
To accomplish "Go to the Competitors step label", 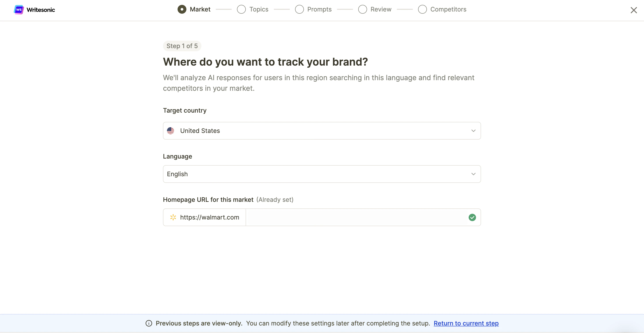I will [x=448, y=9].
